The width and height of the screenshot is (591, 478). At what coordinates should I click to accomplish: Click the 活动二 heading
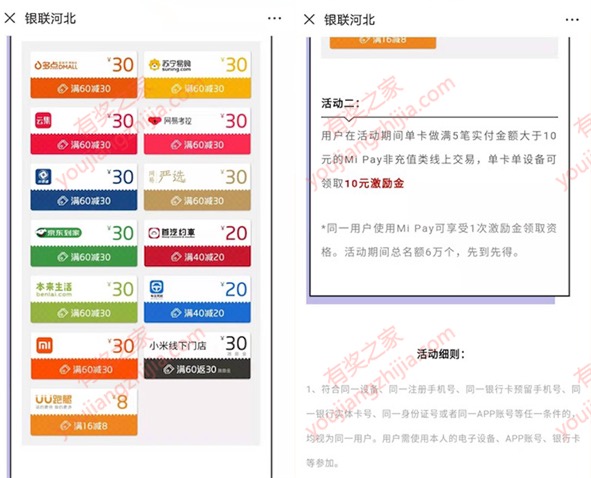[340, 103]
